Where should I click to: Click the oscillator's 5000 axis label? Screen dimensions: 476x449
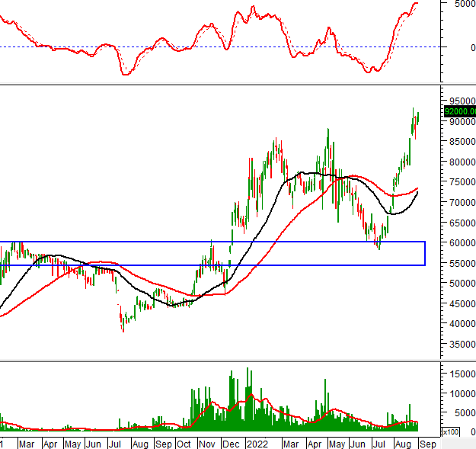462,4
